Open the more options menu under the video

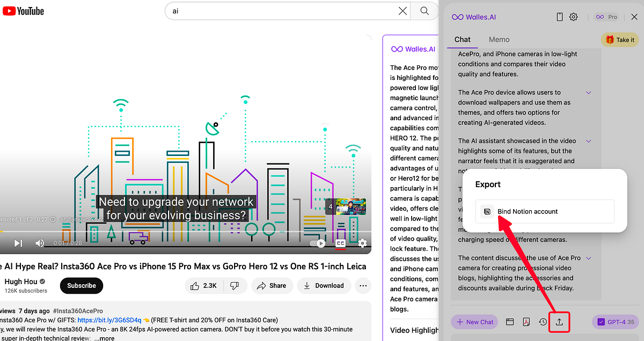pyautogui.click(x=363, y=286)
